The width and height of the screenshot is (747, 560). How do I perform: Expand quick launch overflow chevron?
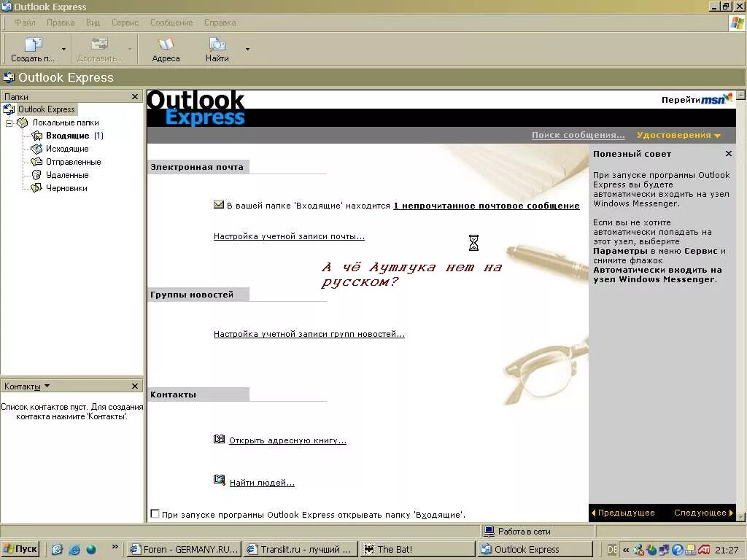[115, 547]
